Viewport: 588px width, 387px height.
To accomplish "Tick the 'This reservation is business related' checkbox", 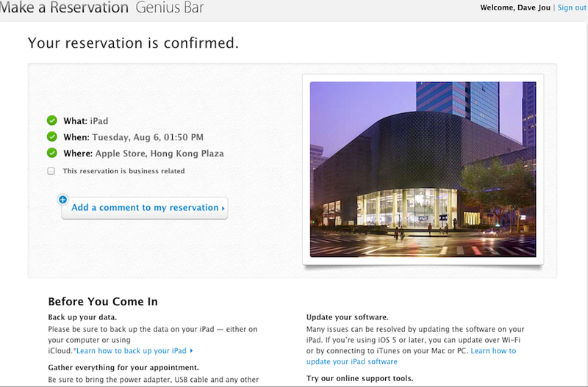I will click(x=51, y=171).
